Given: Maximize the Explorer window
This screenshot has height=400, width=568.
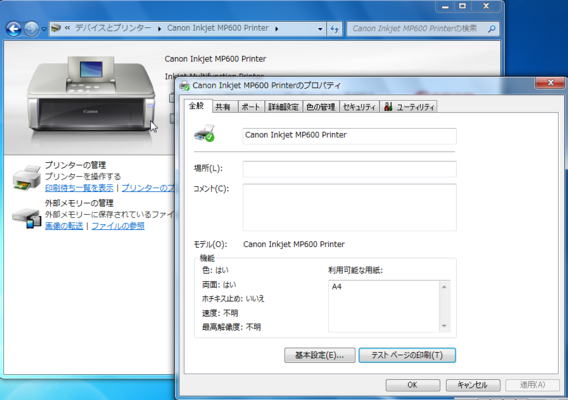Looking at the screenshot, I should [463, 6].
